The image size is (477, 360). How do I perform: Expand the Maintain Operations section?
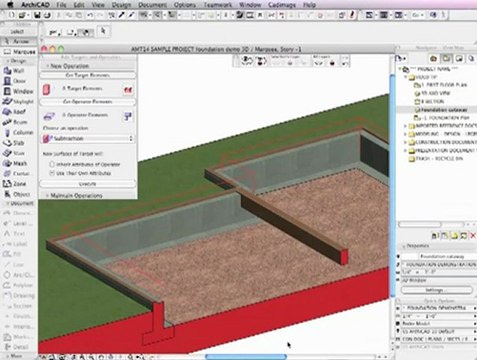47,195
